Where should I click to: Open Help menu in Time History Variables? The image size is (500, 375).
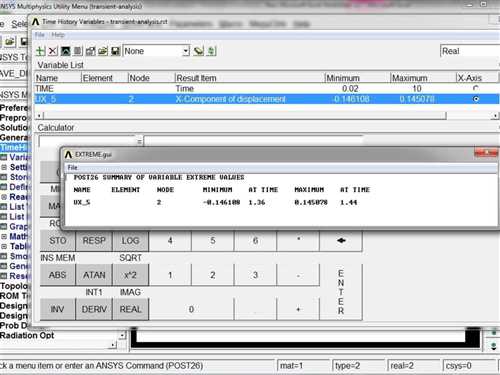coord(58,35)
